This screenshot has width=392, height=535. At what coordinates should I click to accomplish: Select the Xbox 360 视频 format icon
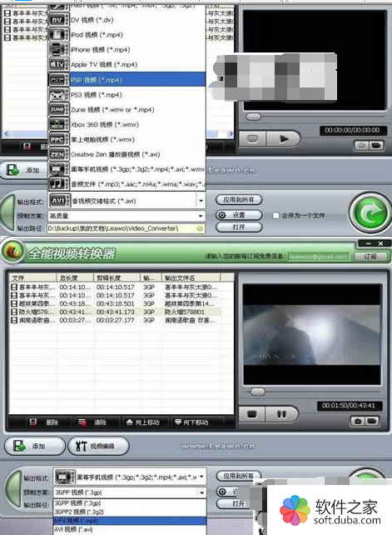58,124
